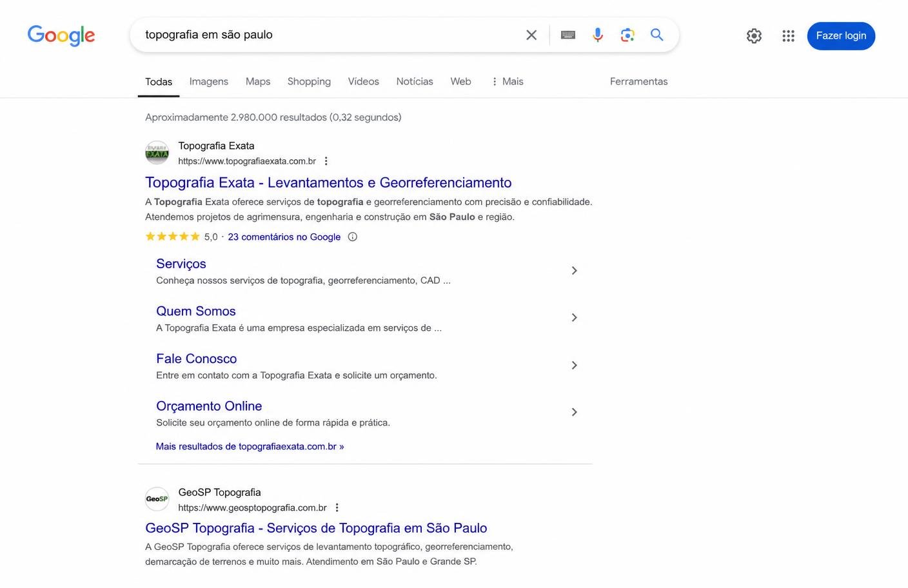Open GeoSP Topografia - Serviços de Topografia result

[316, 528]
